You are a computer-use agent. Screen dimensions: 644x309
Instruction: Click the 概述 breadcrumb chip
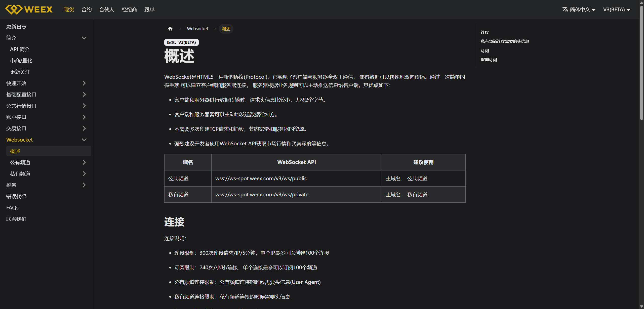[x=226, y=29]
